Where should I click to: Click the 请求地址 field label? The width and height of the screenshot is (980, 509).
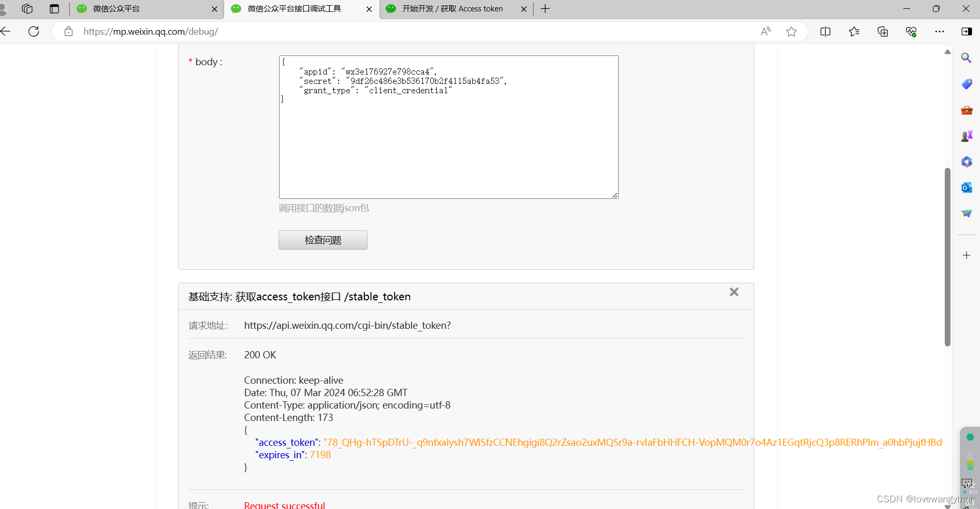208,325
